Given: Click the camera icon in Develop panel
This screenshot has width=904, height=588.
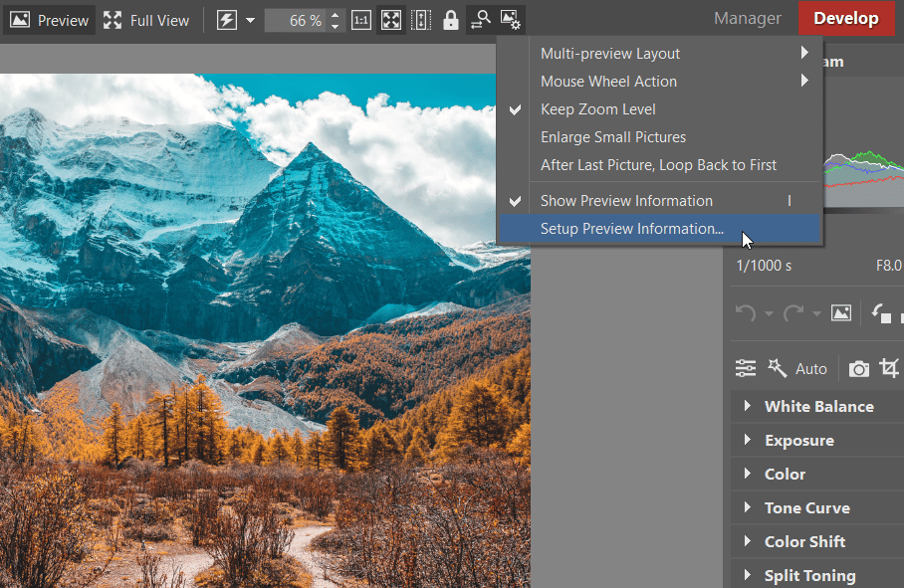Looking at the screenshot, I should (858, 369).
